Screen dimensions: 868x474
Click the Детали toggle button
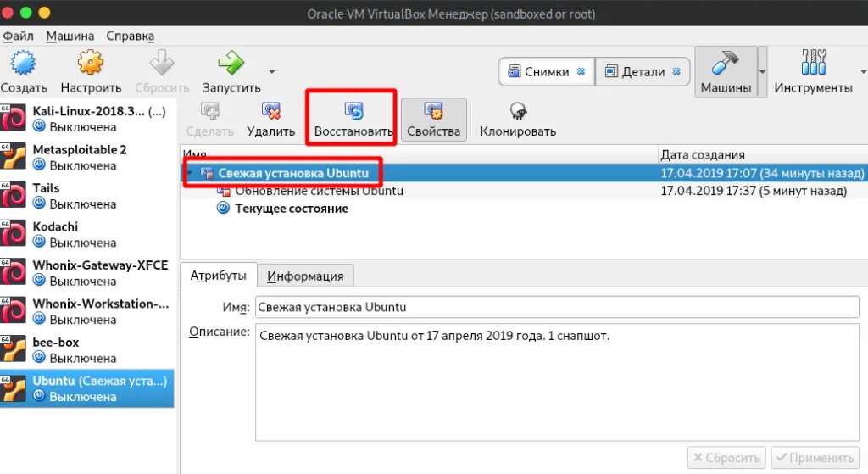[643, 71]
